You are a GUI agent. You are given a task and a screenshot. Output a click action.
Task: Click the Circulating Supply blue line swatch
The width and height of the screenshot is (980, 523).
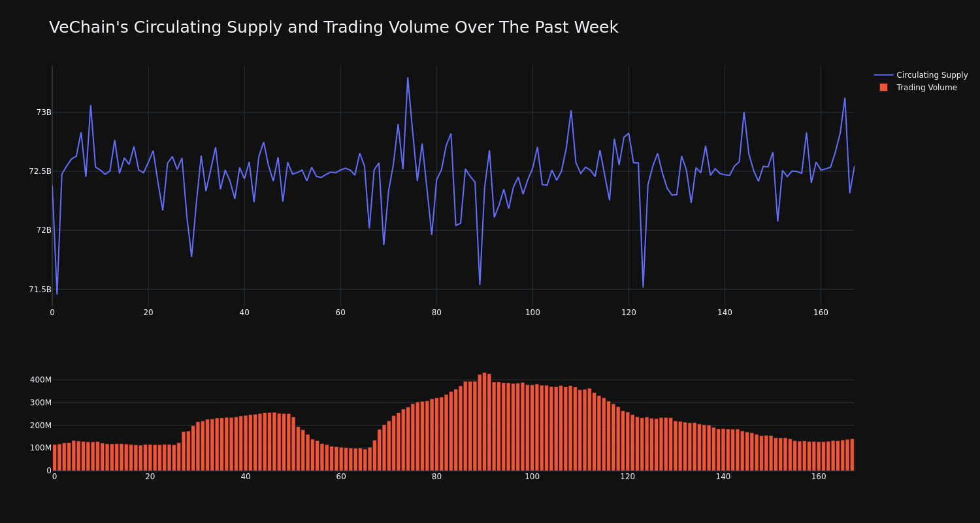pos(883,75)
